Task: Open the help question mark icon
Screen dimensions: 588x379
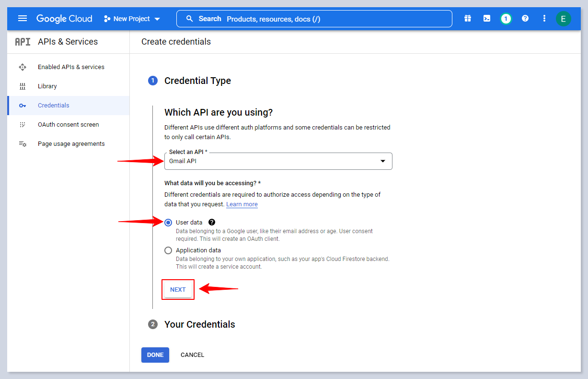Action: (x=525, y=19)
